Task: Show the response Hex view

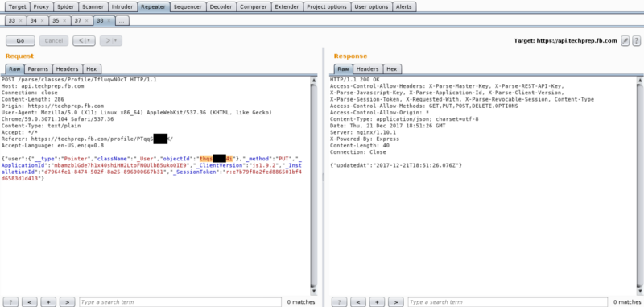Action: click(392, 69)
